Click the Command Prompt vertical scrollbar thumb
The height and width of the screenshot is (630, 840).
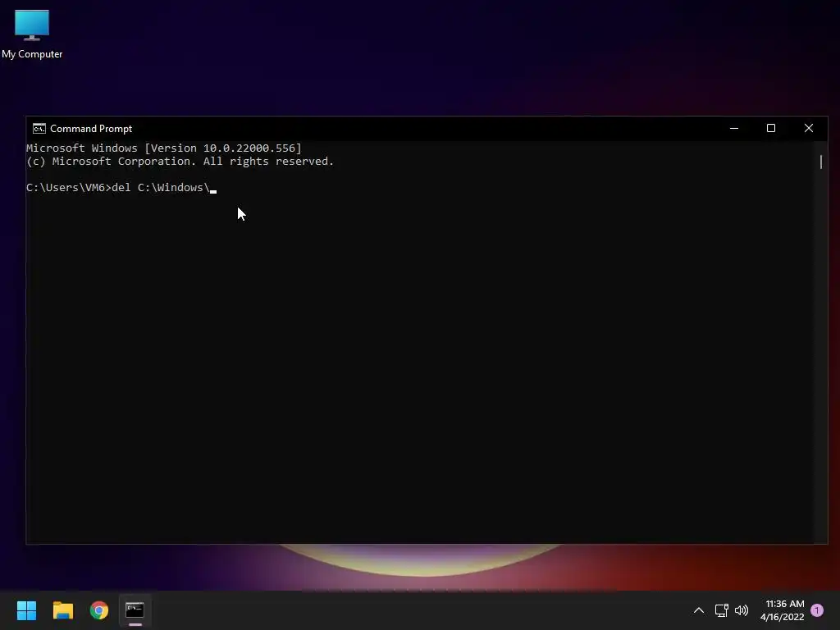820,162
